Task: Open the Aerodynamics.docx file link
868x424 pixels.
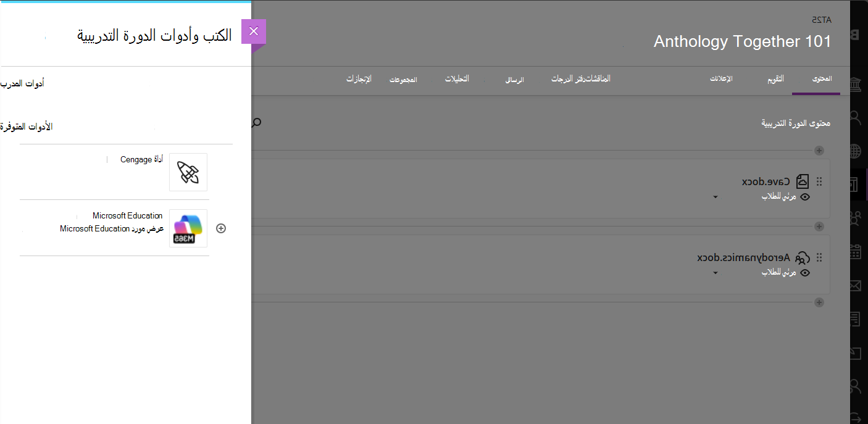Action: (744, 257)
